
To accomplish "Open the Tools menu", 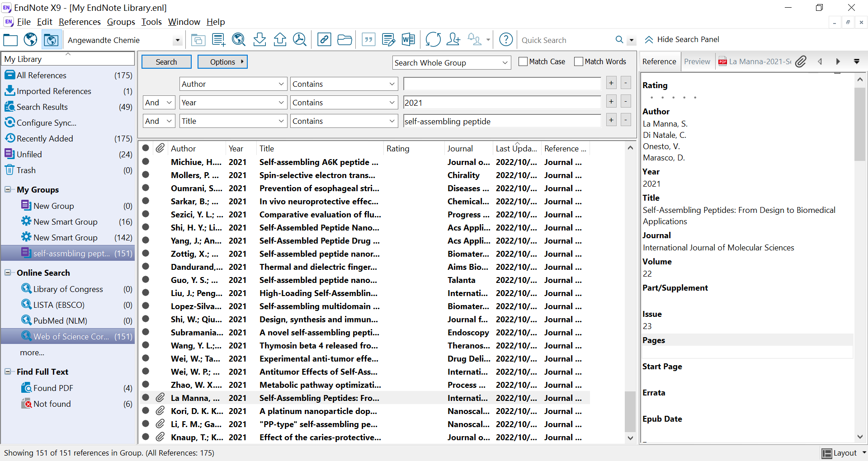I will [151, 22].
